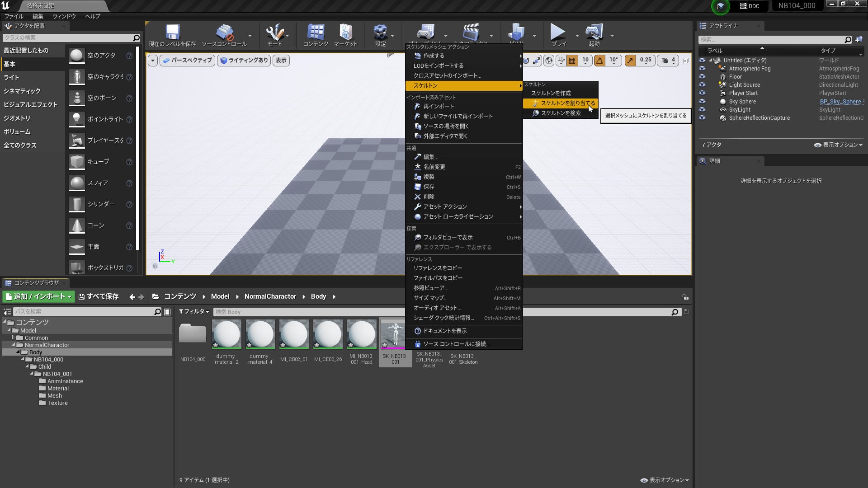Click the folder path picker icon before コンテンツ

click(x=156, y=297)
